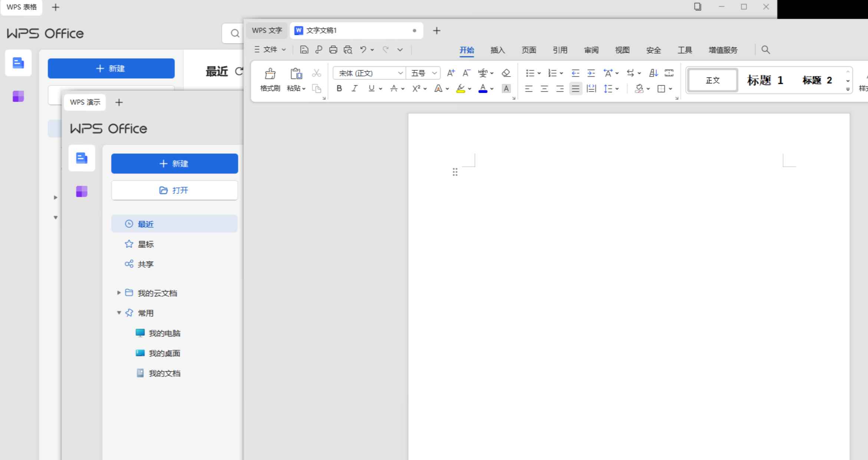Select center text alignment
Viewport: 868px width, 460px height.
point(544,89)
